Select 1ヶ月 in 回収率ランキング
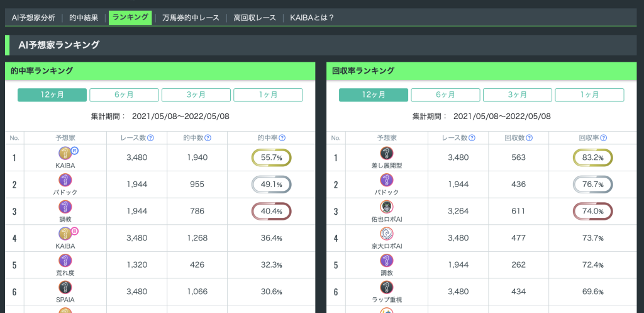This screenshot has height=313, width=644. click(x=589, y=95)
